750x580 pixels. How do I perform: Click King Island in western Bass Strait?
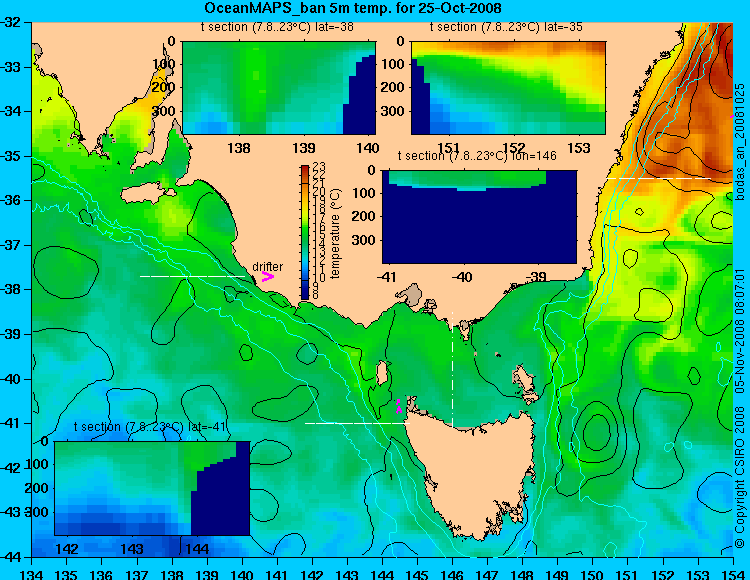[x=382, y=373]
